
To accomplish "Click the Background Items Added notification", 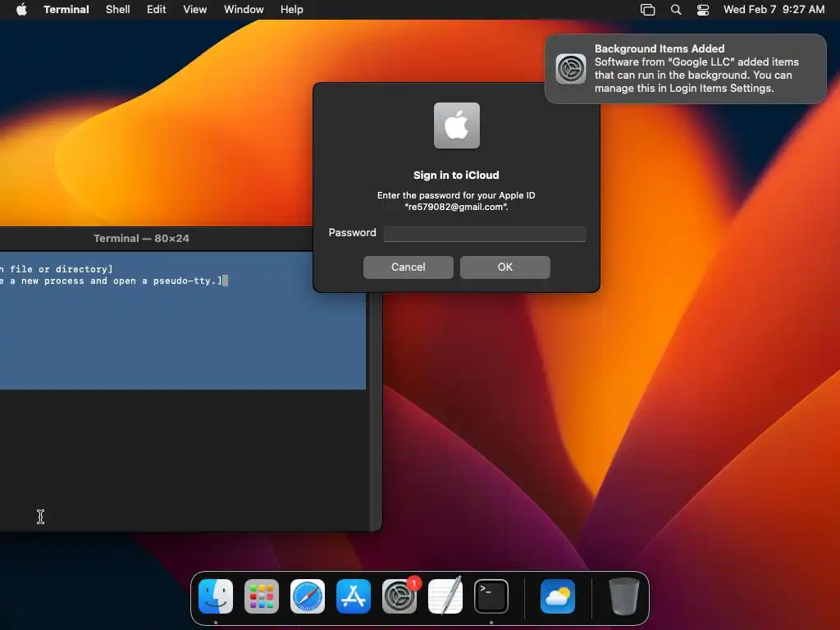I will pyautogui.click(x=686, y=69).
